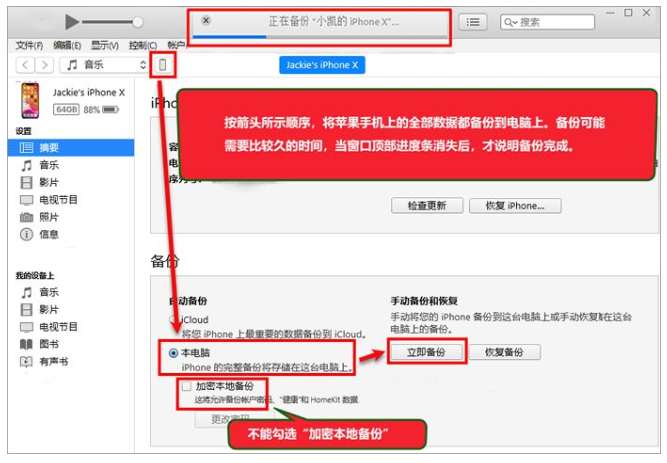This screenshot has height=463, width=667.
Task: Select the iCloud backup radio option
Action: (173, 320)
